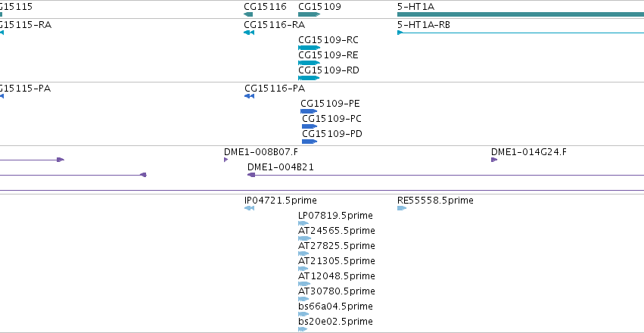Click the CG15109-PD label text
The image size is (644, 333).
point(332,134)
